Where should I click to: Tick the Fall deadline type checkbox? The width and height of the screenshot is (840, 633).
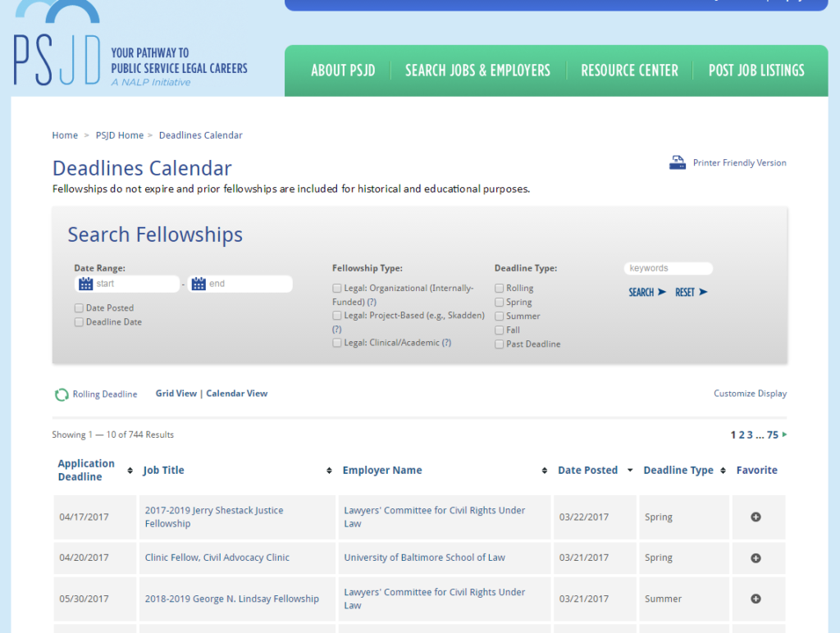point(500,330)
